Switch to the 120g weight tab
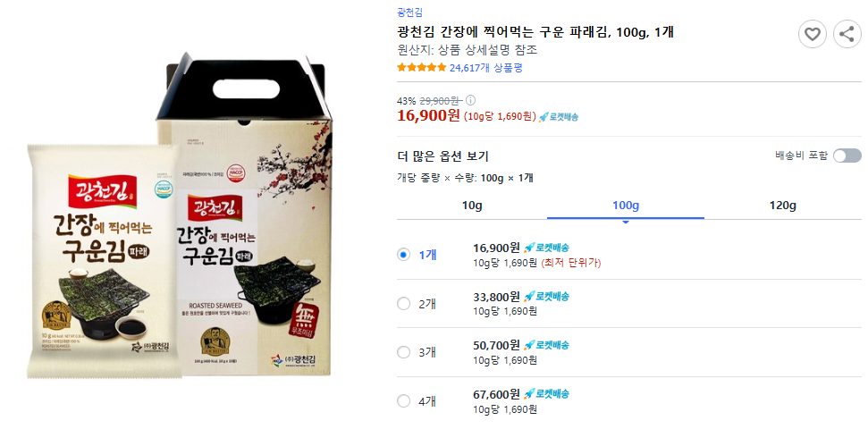The image size is (868, 429). [782, 206]
